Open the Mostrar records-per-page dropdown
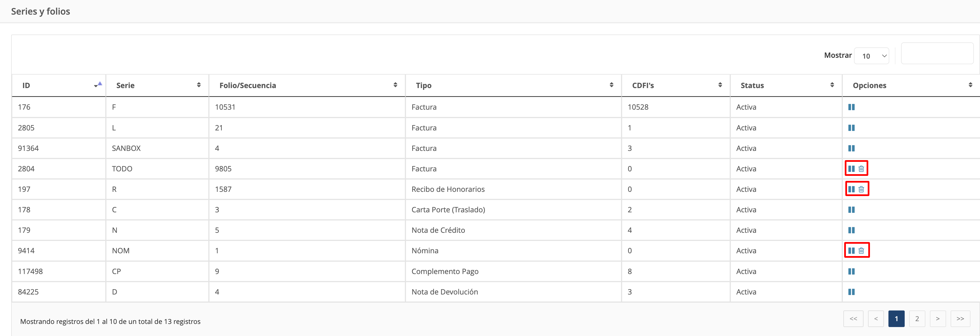Screen dimensions: 980x336 871,56
